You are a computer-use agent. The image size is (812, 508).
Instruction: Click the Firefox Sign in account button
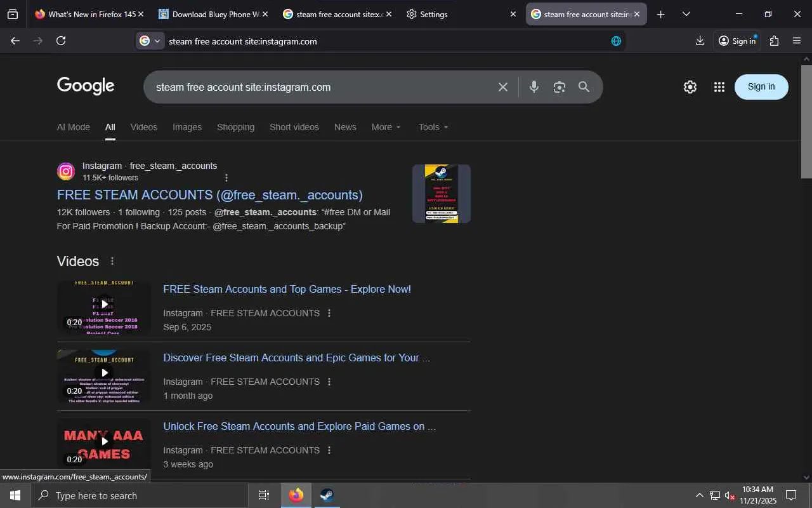click(x=737, y=41)
